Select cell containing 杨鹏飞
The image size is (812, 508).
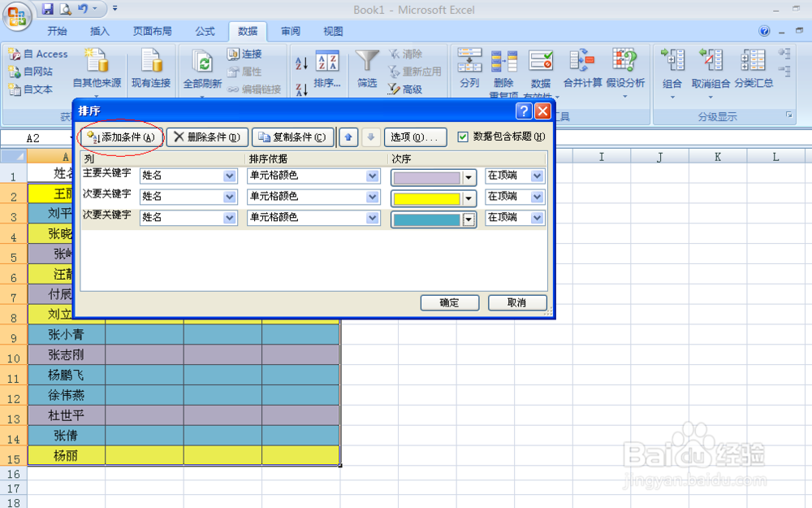[67, 376]
